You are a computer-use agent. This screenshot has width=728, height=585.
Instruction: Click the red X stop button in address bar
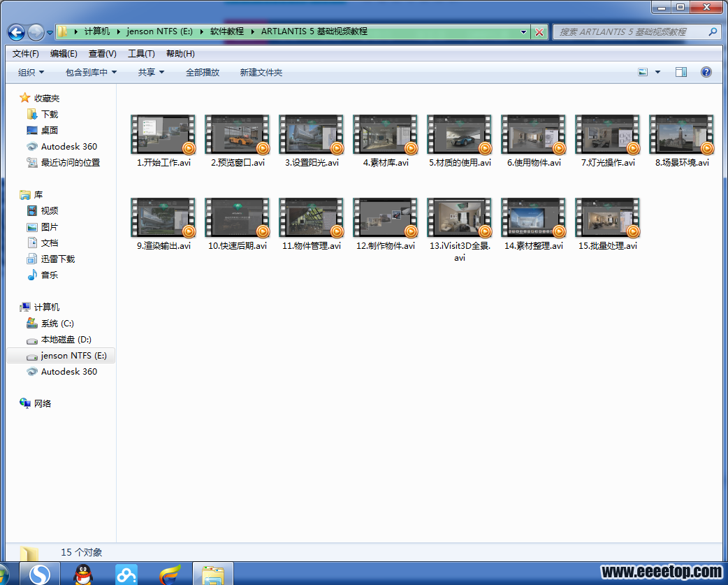(x=539, y=32)
